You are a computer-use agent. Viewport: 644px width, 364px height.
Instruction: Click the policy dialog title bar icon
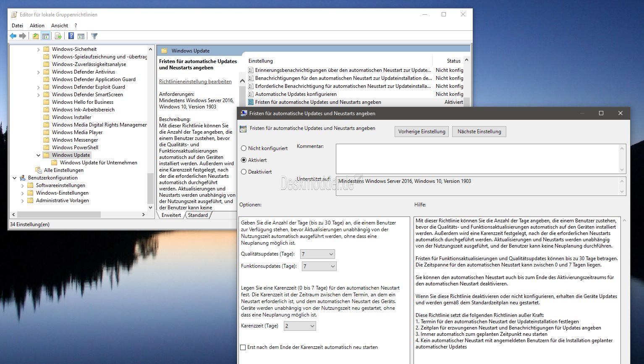[x=243, y=113]
